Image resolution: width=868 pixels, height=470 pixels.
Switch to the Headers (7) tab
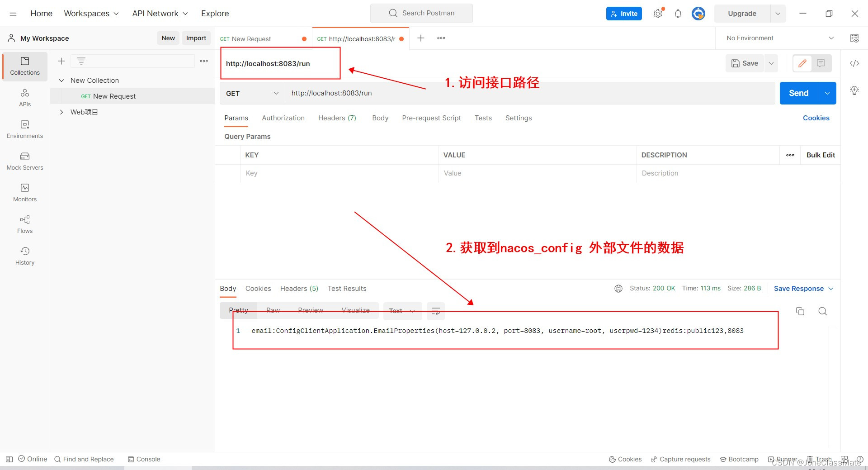click(337, 118)
